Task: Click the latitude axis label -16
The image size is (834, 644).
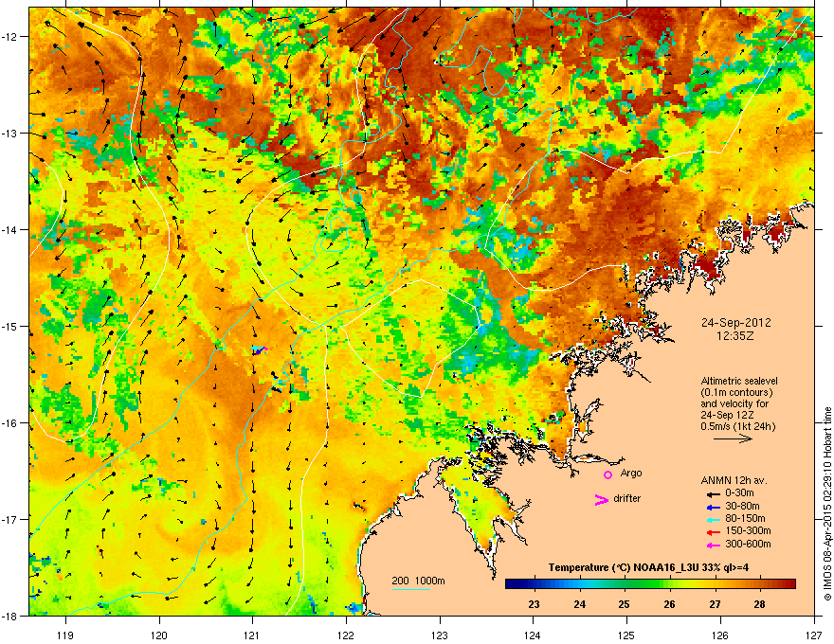Action: 10,423
